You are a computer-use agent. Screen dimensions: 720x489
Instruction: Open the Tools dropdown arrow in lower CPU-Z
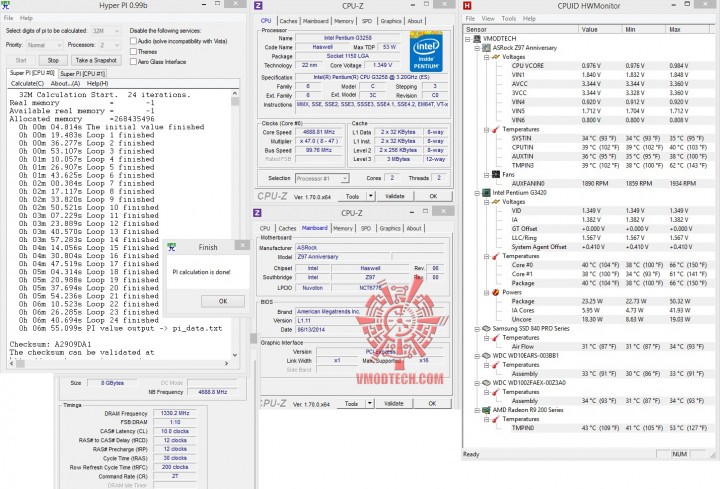pyautogui.click(x=370, y=404)
